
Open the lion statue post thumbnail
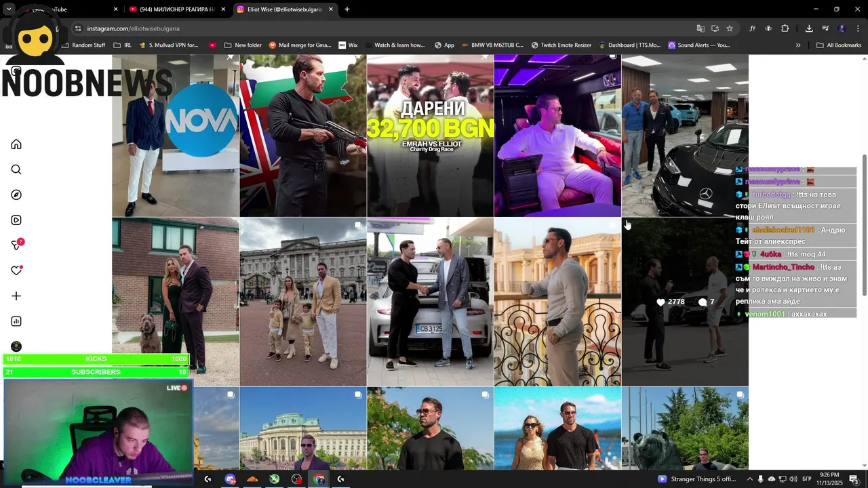685,428
